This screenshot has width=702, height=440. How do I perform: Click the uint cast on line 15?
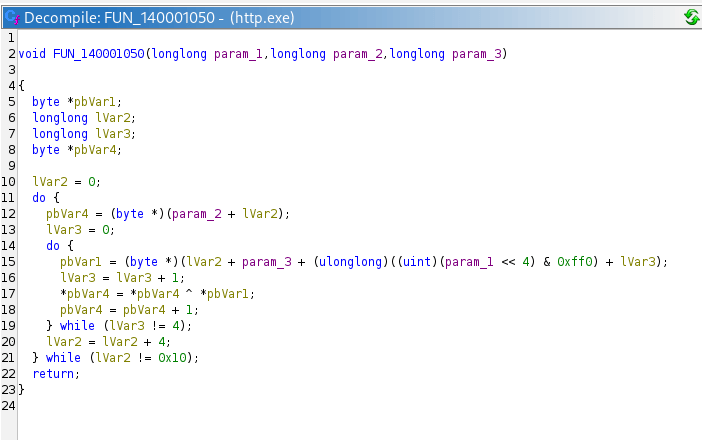(x=419, y=262)
